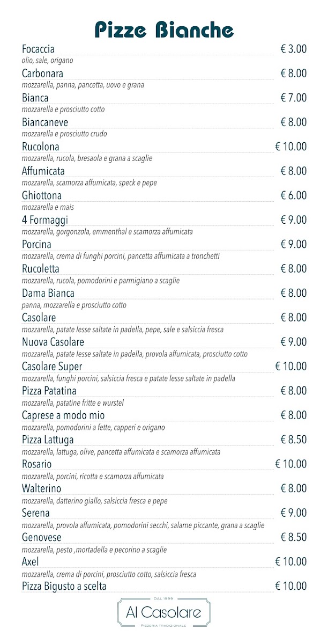Click the Nuova Casolare pizza name
The width and height of the screenshot is (328, 644).
53,342
